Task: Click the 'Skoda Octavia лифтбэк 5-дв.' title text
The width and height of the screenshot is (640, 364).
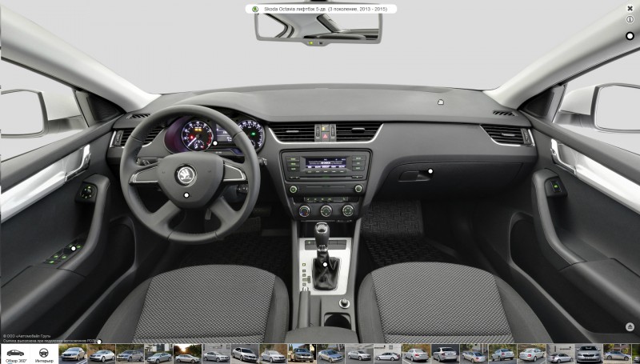Action: coord(294,9)
